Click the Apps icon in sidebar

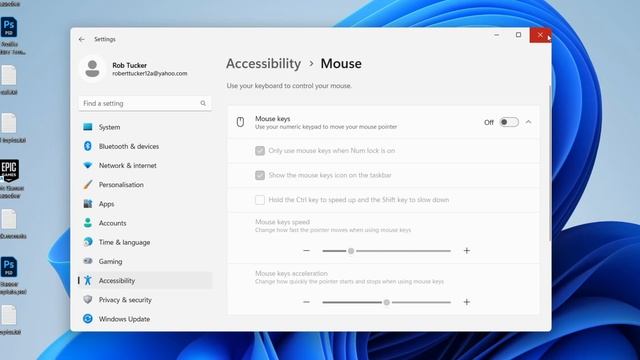(x=88, y=204)
